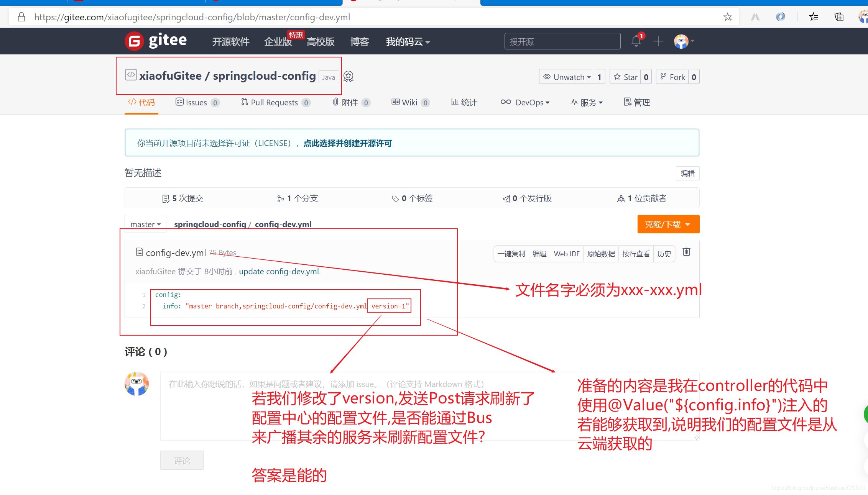The width and height of the screenshot is (868, 495).
Task: Switch to the 代码 tab
Action: click(141, 102)
